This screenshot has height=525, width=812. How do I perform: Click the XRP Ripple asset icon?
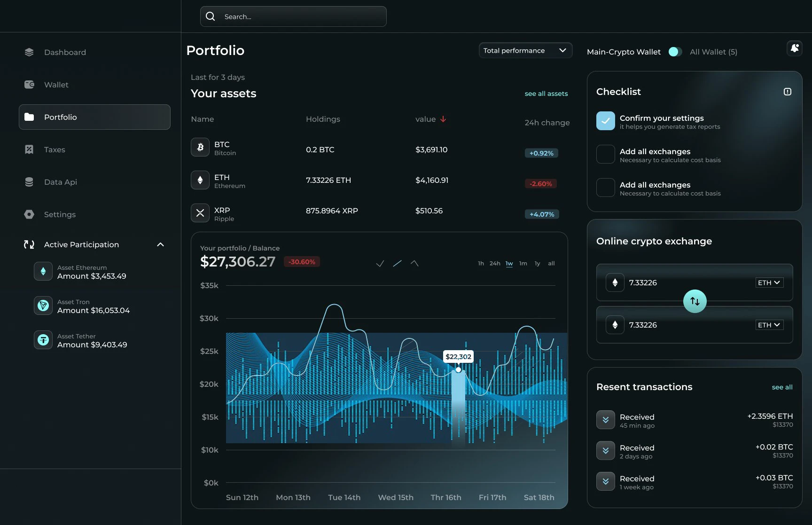[200, 213]
